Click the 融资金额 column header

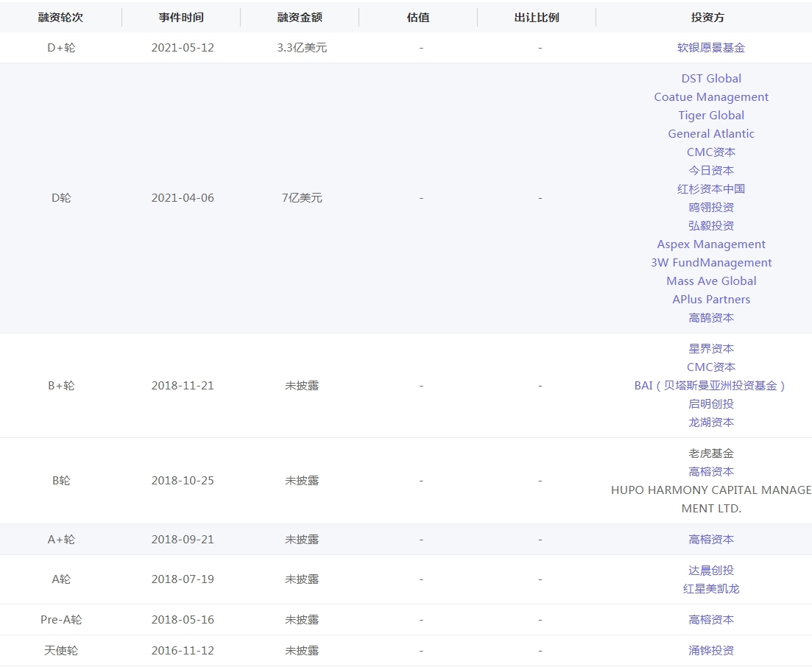300,17
